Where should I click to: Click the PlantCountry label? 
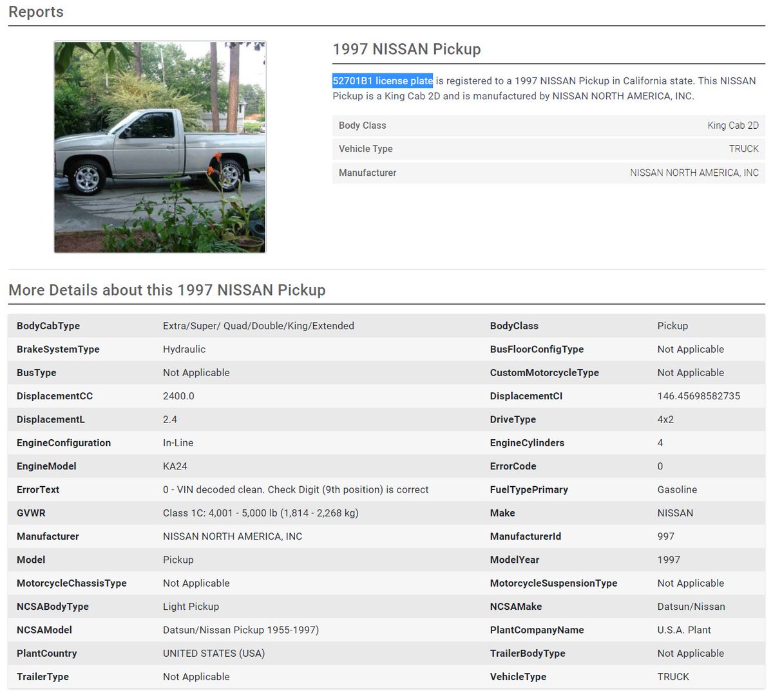(x=46, y=654)
